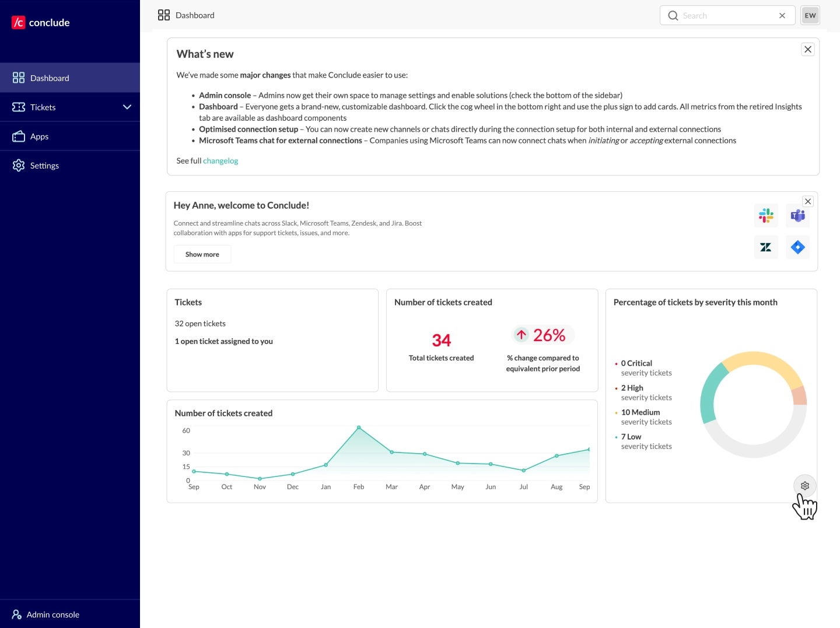Viewport: 840px width, 628px height.
Task: Open the EW user avatar menu
Action: click(x=810, y=16)
